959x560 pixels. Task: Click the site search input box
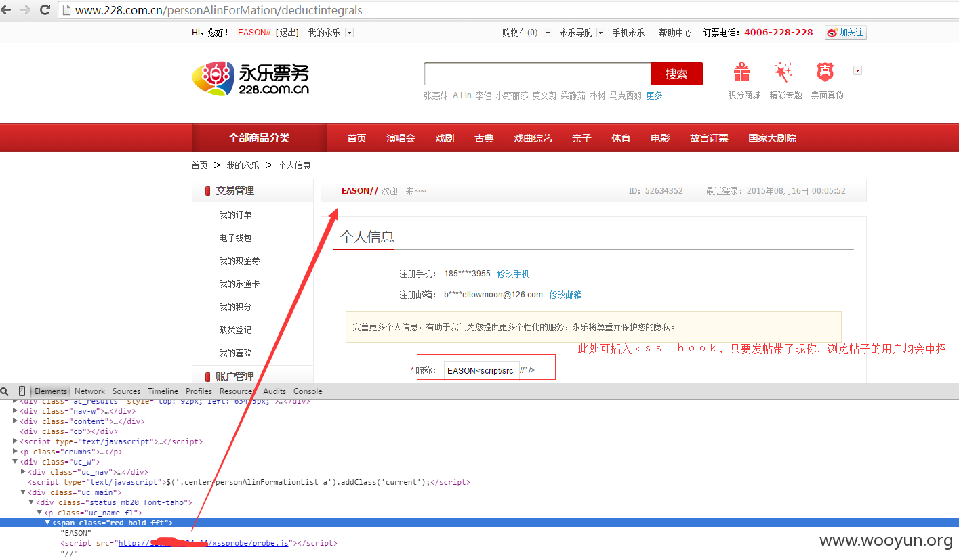(x=537, y=74)
